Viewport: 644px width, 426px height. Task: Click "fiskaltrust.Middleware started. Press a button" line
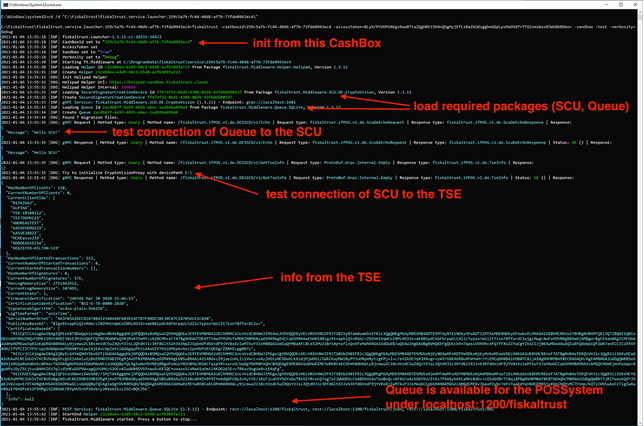(99, 419)
